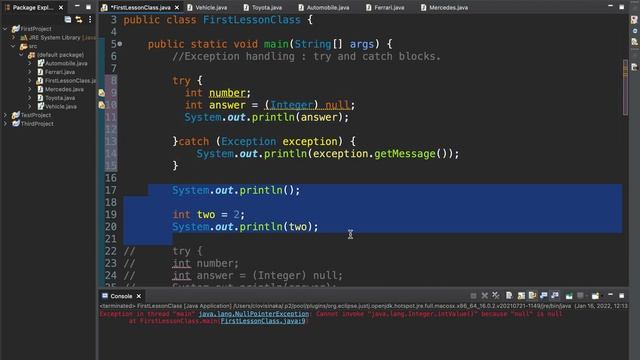The height and width of the screenshot is (360, 640).
Task: Click warning marker on line 10
Action: pyautogui.click(x=102, y=105)
